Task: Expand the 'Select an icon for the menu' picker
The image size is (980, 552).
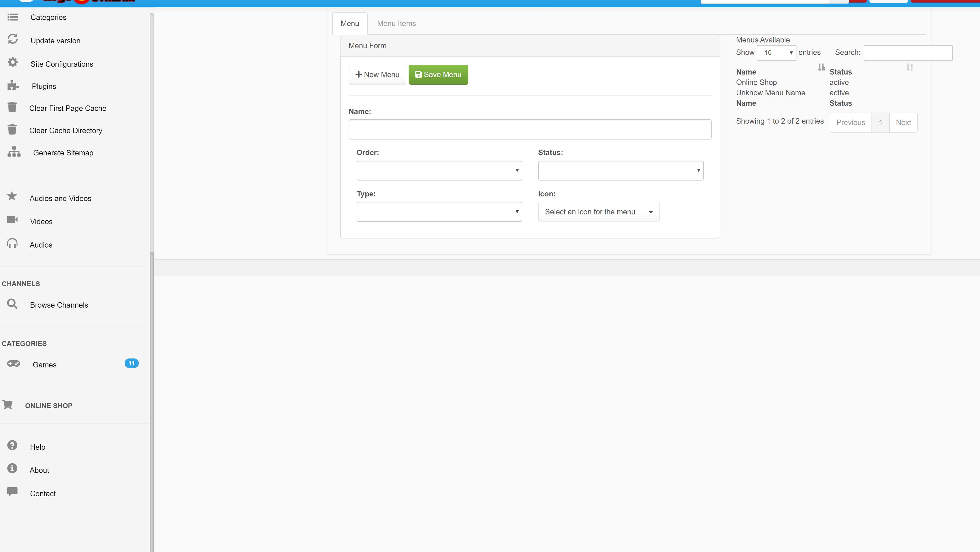Action: pos(599,212)
